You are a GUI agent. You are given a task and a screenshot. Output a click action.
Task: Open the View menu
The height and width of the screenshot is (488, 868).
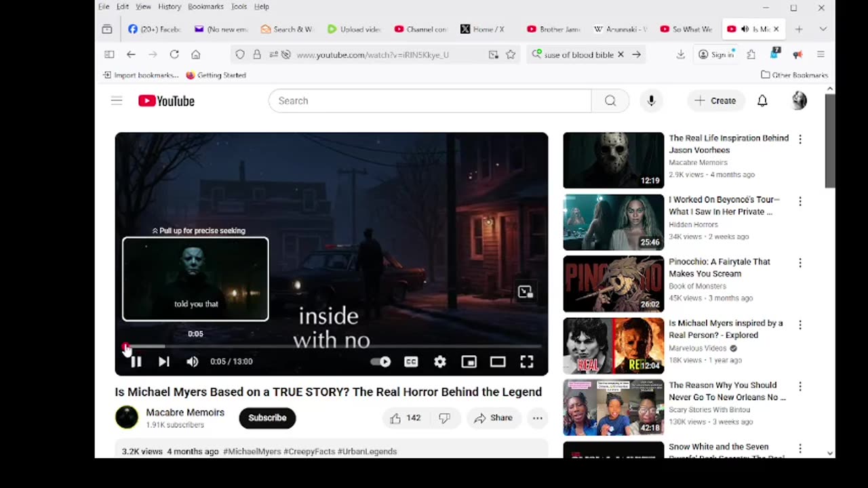(x=143, y=7)
